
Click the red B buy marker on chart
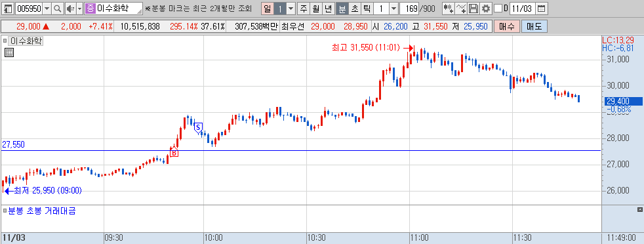(174, 153)
